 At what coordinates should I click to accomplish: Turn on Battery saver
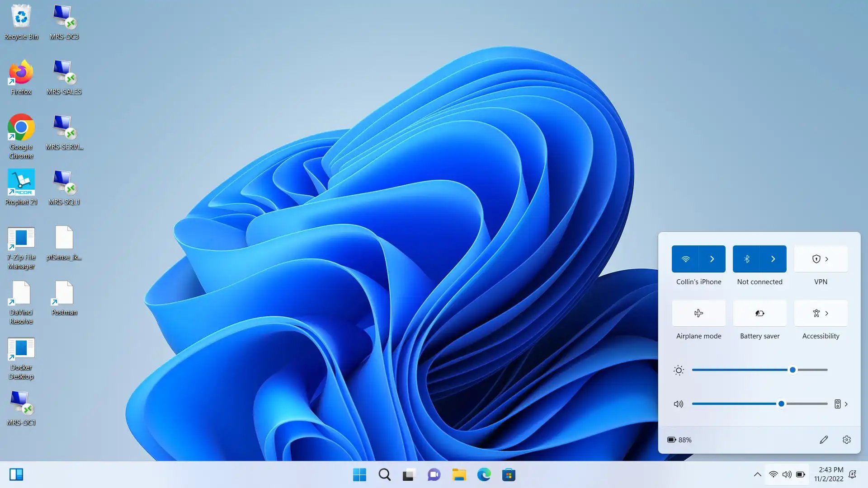click(x=759, y=313)
